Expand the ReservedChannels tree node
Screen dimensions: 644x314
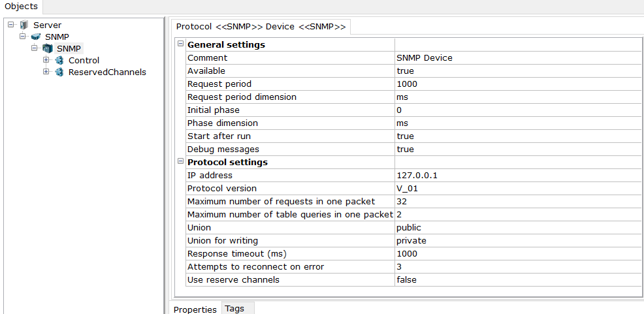click(46, 72)
